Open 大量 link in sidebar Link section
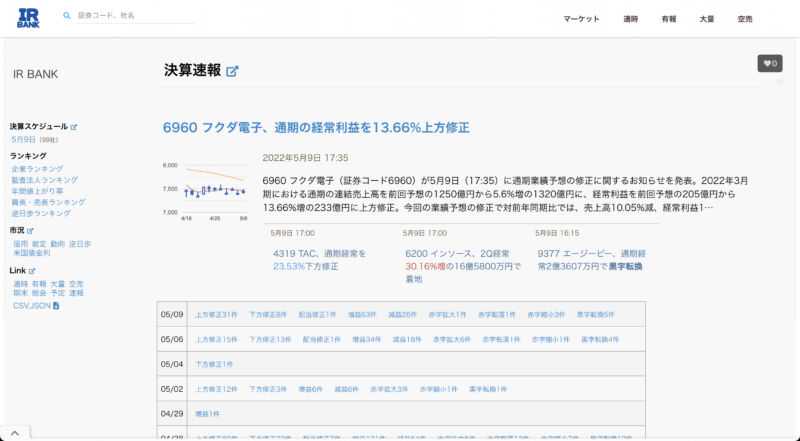800x441 pixels. (58, 284)
